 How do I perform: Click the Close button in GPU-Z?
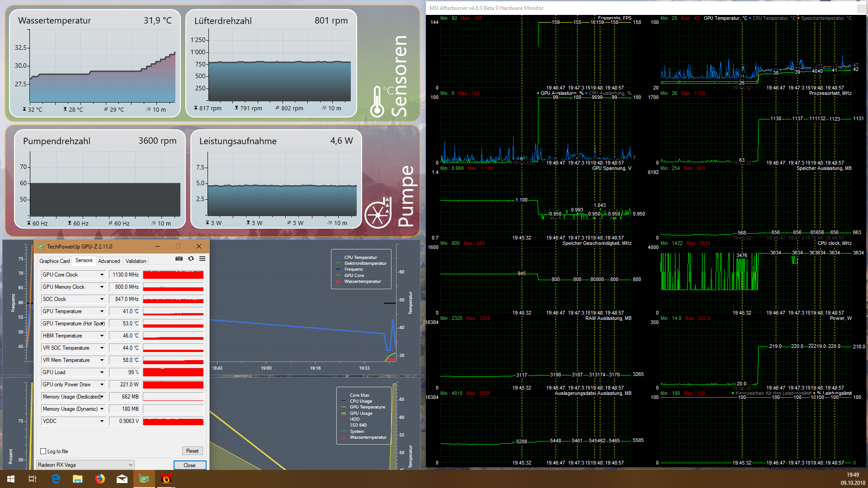click(189, 465)
